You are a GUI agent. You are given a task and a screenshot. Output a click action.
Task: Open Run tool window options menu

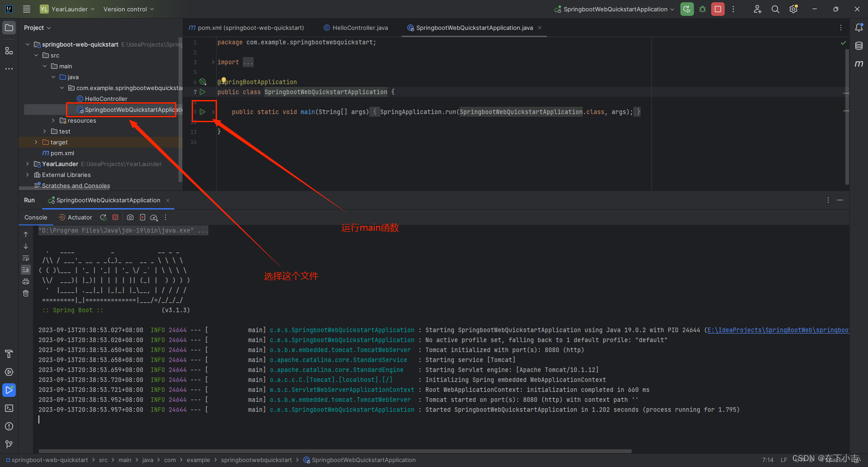[828, 200]
